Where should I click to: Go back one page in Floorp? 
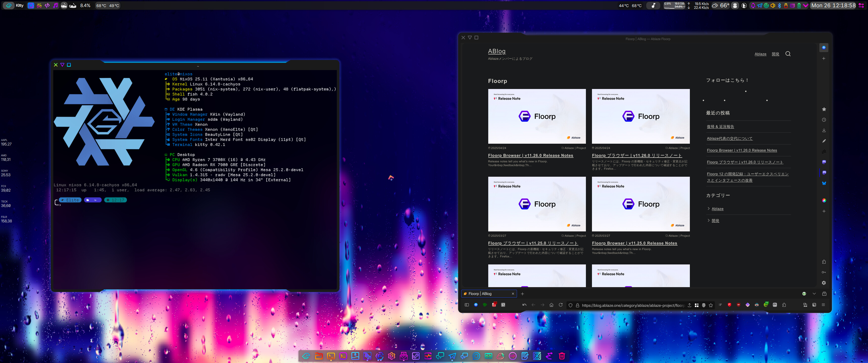(x=533, y=305)
